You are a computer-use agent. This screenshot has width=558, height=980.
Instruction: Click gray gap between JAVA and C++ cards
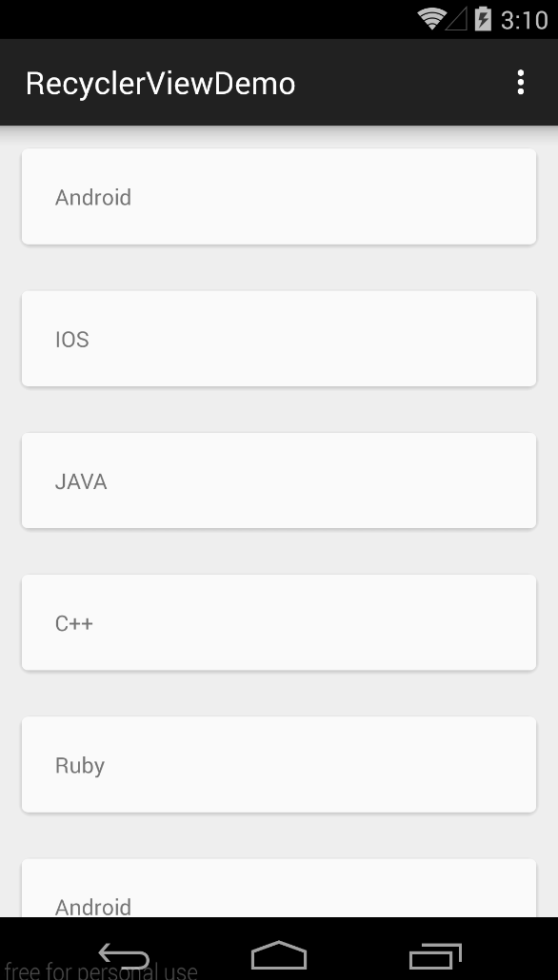point(279,551)
